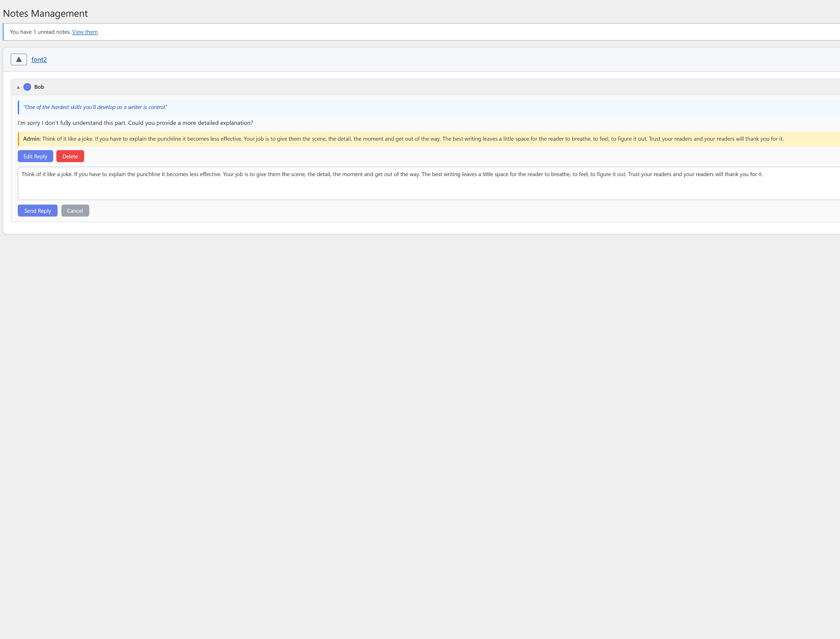Open the View them link
The image size is (840, 639).
click(x=85, y=32)
